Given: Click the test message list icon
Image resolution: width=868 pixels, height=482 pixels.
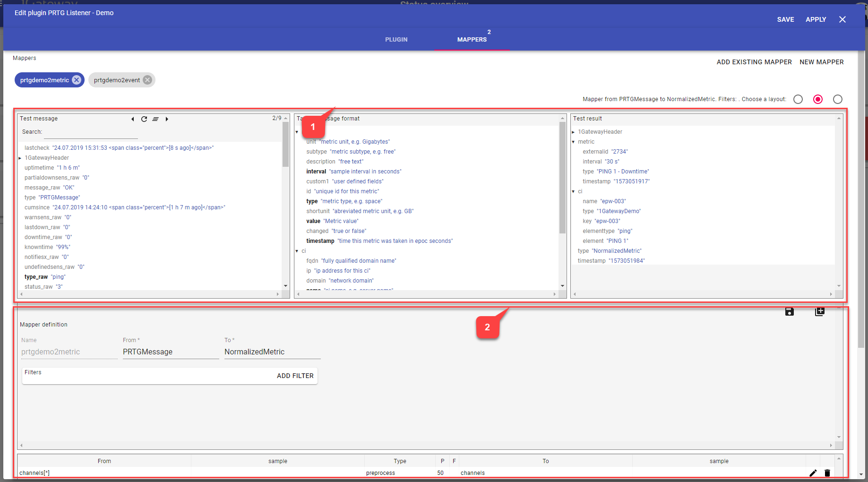Looking at the screenshot, I should click(x=155, y=119).
